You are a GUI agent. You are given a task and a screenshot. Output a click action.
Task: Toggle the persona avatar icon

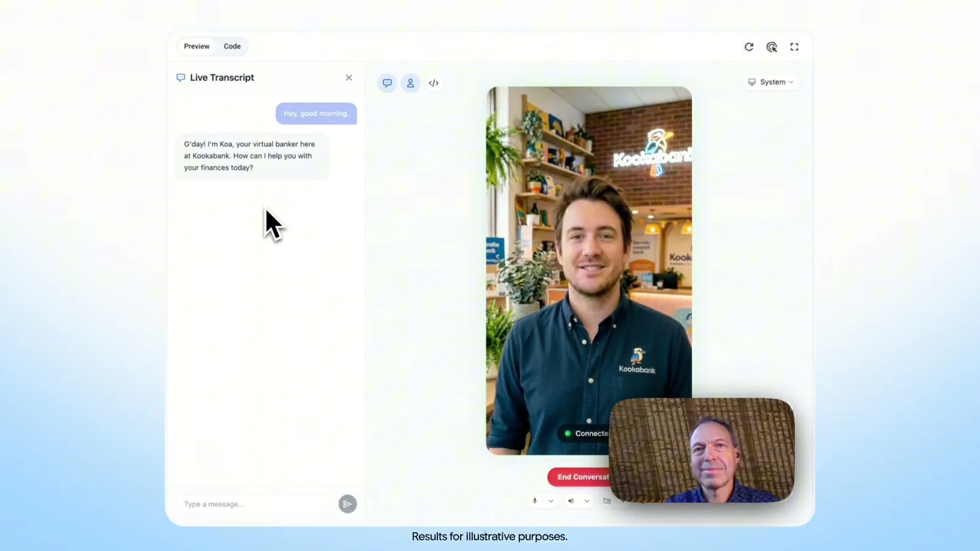pos(410,83)
